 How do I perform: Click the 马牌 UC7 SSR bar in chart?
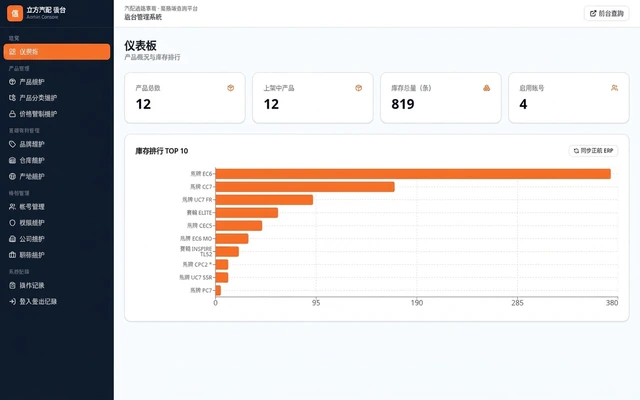[x=222, y=278]
